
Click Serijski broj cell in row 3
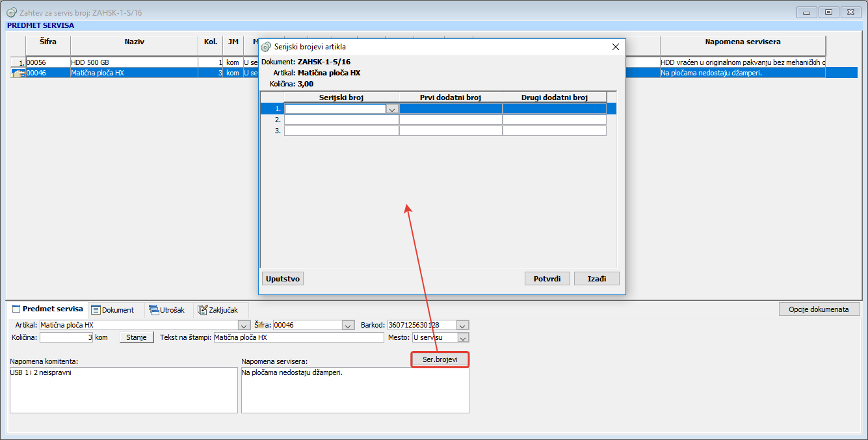coord(341,131)
